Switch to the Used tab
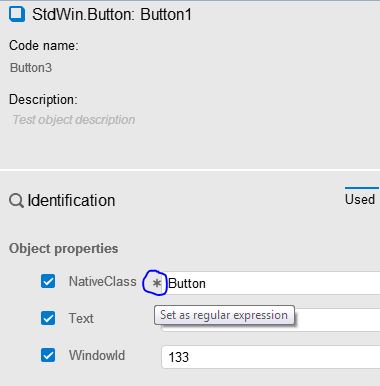Viewport: 380px width, 386px height. (x=360, y=199)
